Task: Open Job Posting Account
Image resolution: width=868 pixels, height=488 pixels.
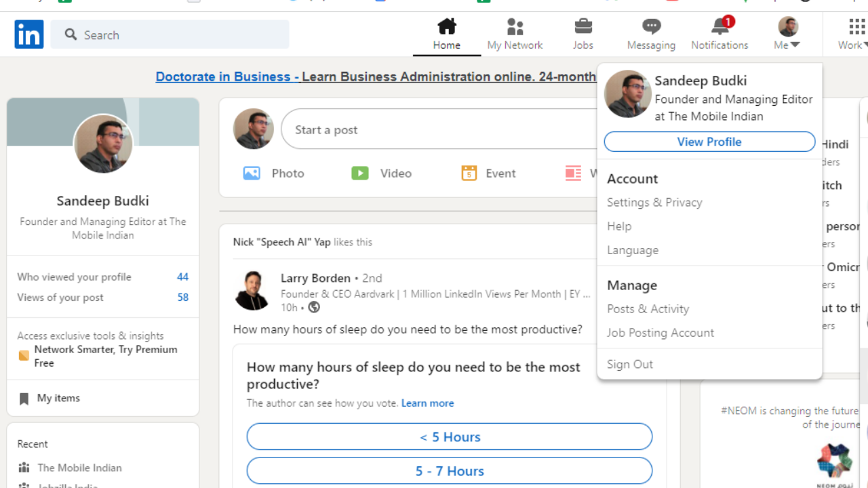Action: (660, 333)
